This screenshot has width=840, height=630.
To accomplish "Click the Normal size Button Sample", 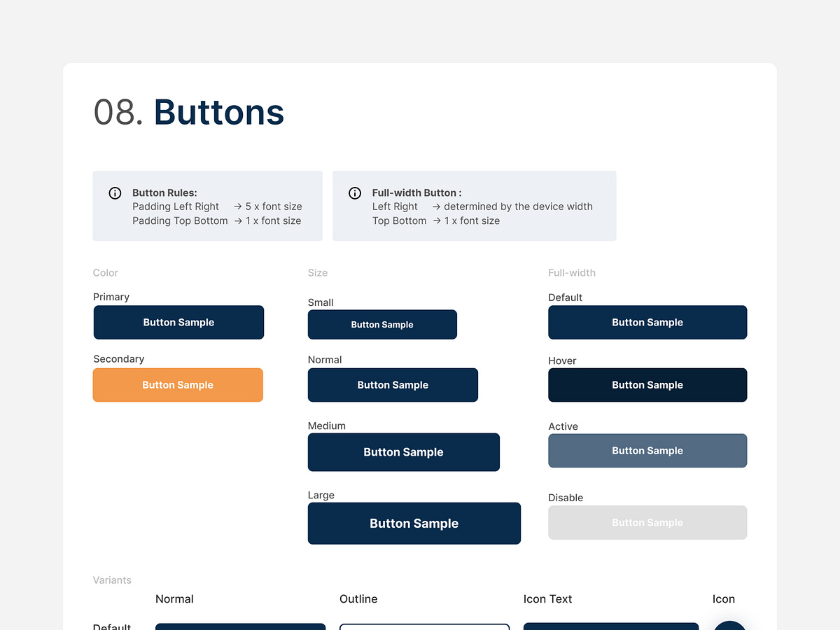I will point(393,385).
